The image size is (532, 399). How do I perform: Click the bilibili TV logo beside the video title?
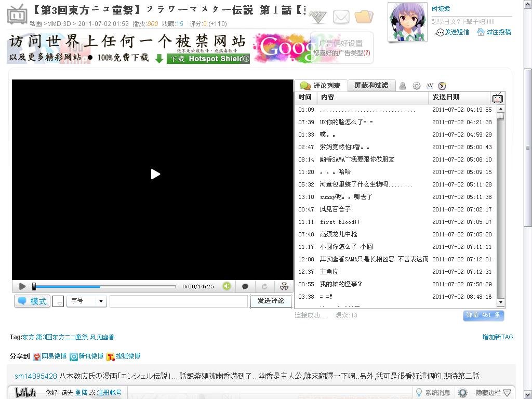[17, 15]
